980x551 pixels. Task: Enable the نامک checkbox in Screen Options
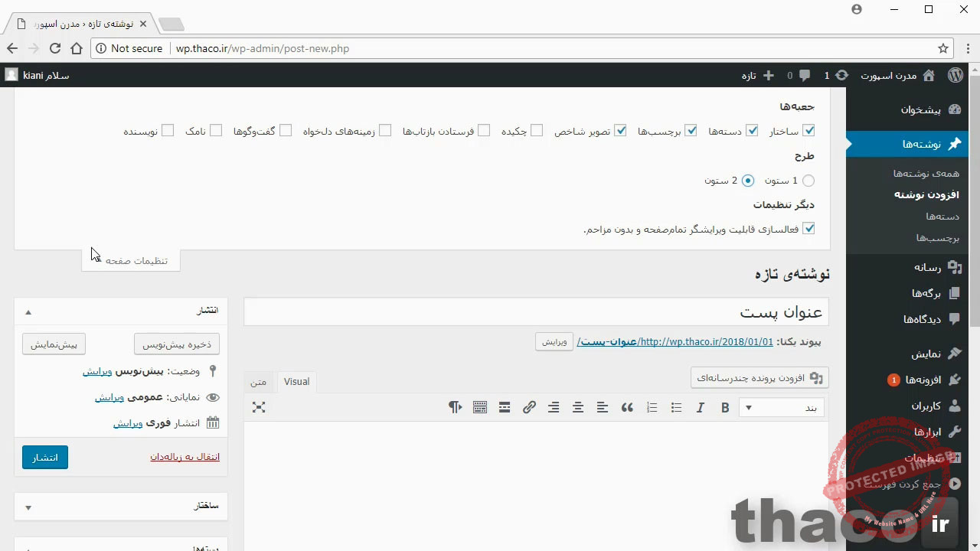click(216, 131)
